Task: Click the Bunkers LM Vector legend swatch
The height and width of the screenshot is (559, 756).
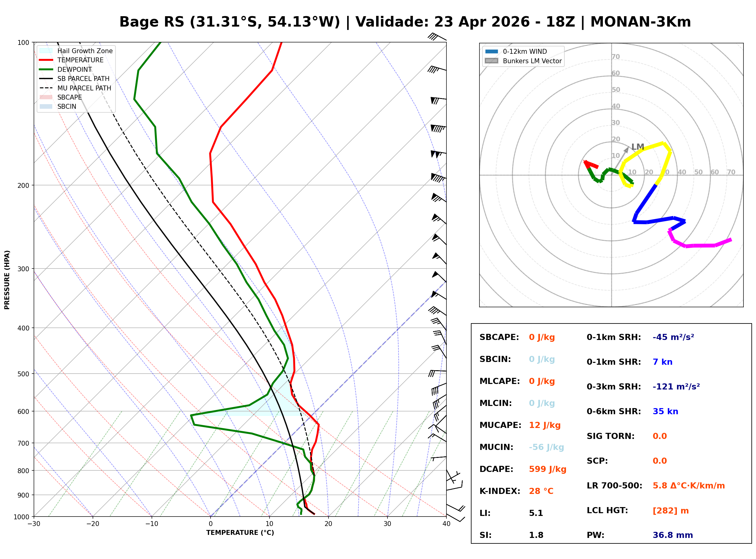Action: 492,61
